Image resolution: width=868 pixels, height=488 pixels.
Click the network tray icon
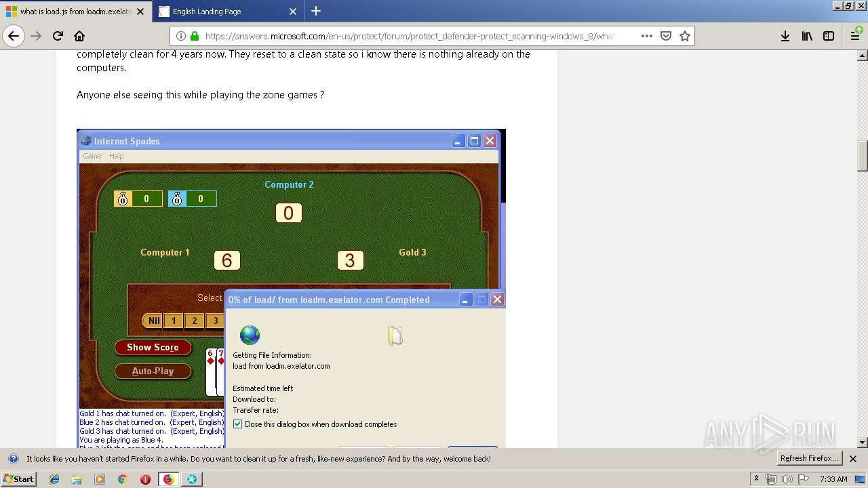pos(771,479)
